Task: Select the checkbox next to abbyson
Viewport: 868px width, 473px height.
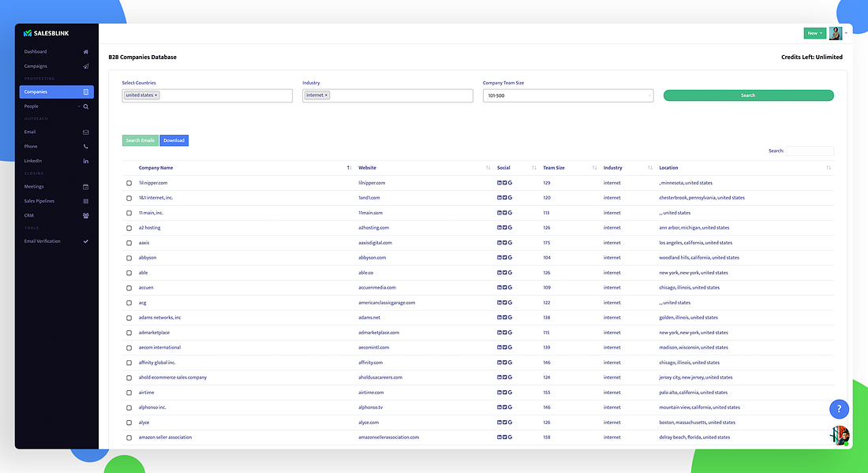Action: click(x=129, y=258)
